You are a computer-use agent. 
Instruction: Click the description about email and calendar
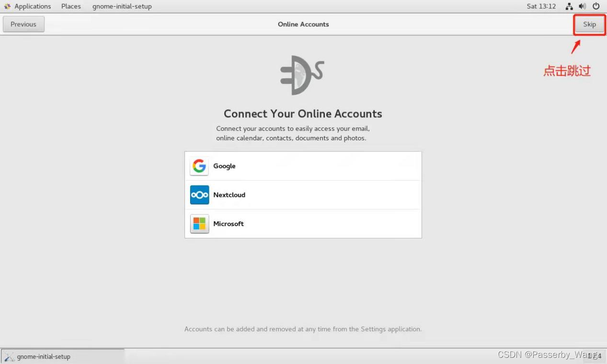click(x=293, y=133)
